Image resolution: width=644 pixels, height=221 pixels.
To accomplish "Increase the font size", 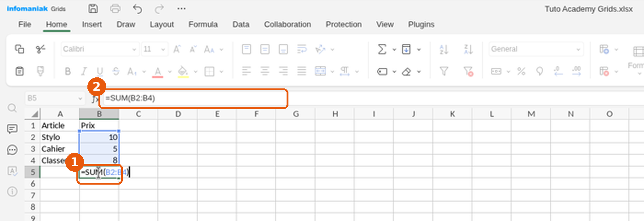I will 177,49.
